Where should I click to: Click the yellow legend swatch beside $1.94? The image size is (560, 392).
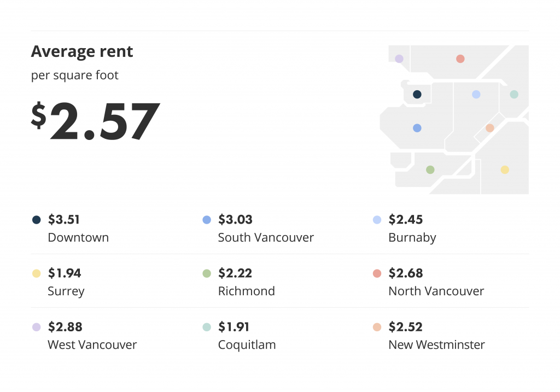click(37, 273)
